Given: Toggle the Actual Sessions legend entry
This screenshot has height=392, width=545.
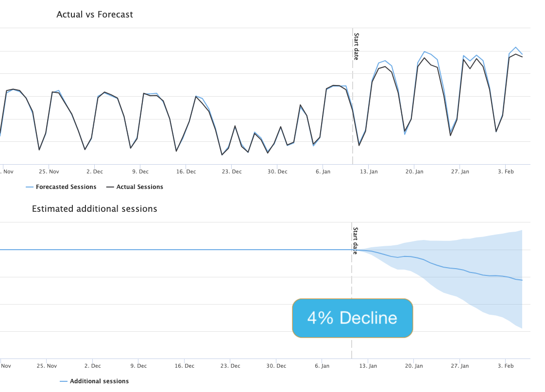Looking at the screenshot, I should pyautogui.click(x=135, y=187).
